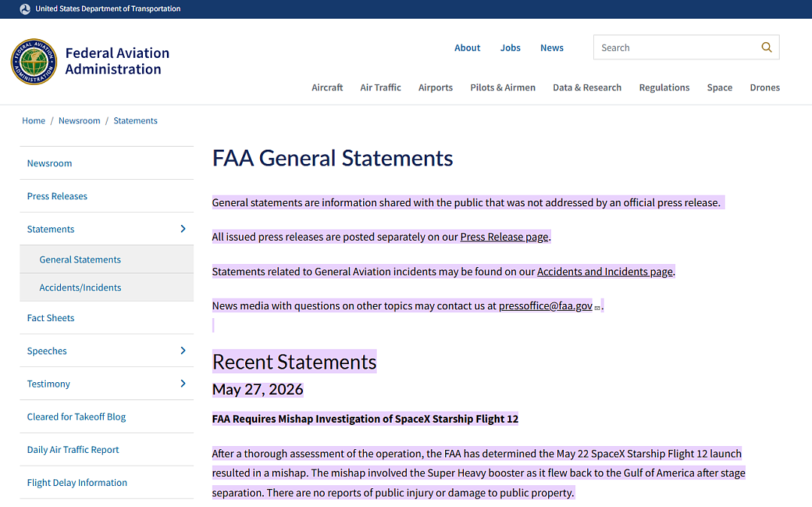Viewport: 812px width, 507px height.
Task: Focus the Search input field
Action: (x=675, y=47)
